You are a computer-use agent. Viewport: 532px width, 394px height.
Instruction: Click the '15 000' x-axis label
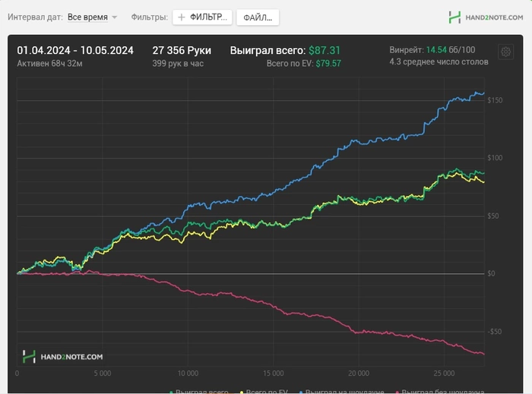pos(273,374)
